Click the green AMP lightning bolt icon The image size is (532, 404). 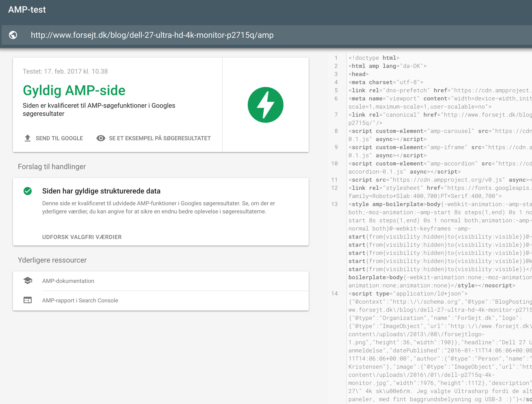pyautogui.click(x=266, y=105)
